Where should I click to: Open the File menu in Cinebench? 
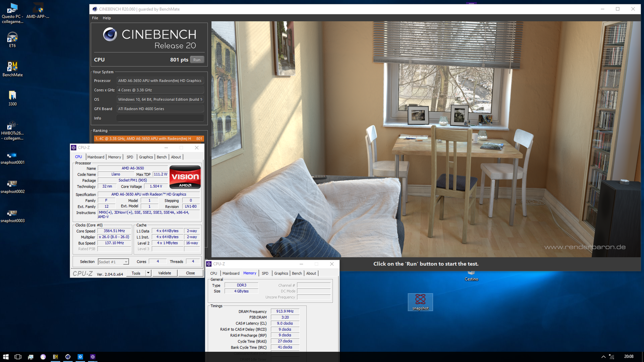pyautogui.click(x=95, y=18)
